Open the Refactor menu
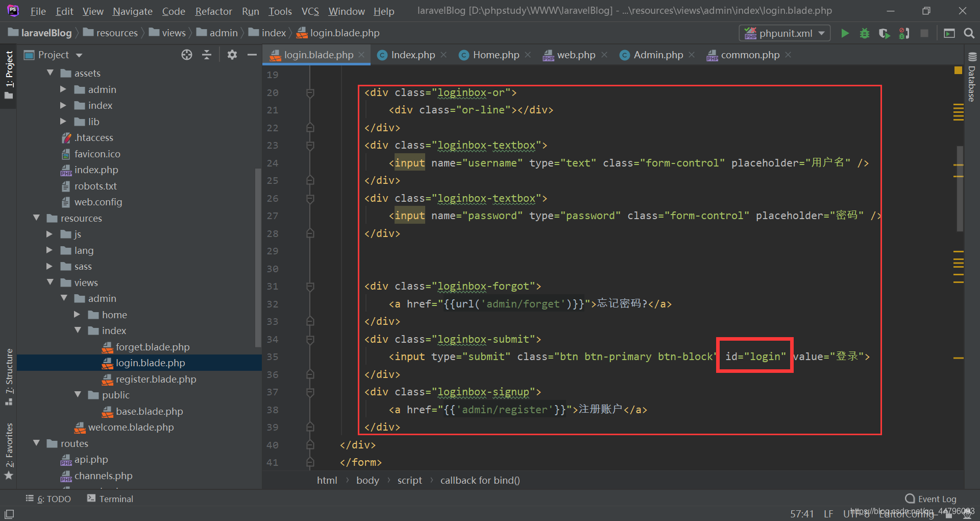 213,11
